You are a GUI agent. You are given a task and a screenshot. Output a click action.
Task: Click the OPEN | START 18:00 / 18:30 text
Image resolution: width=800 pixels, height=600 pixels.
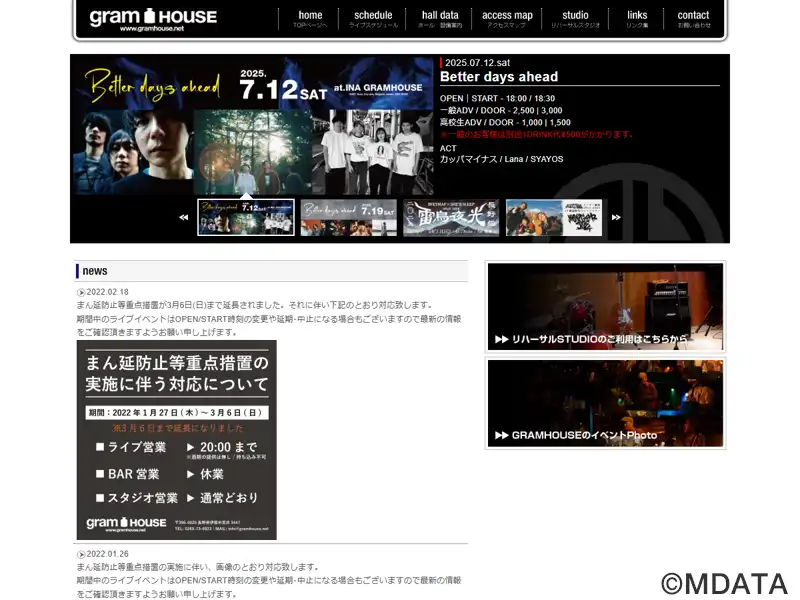pos(497,98)
